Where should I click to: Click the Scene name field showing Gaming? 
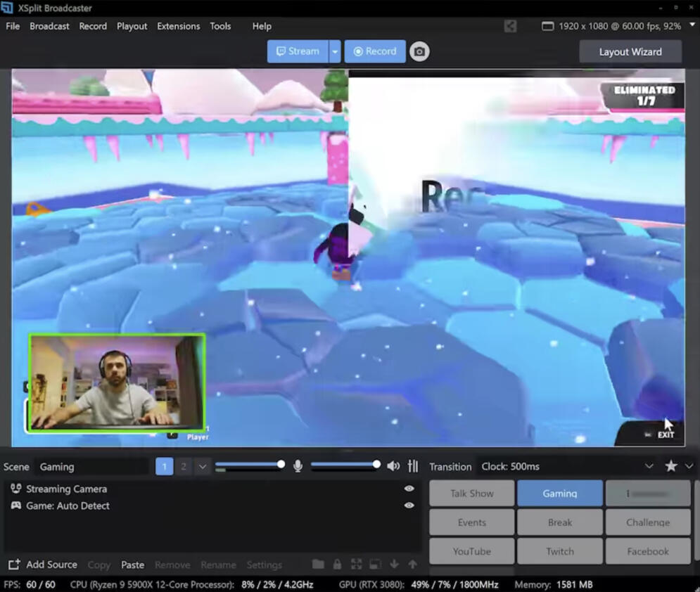point(91,467)
